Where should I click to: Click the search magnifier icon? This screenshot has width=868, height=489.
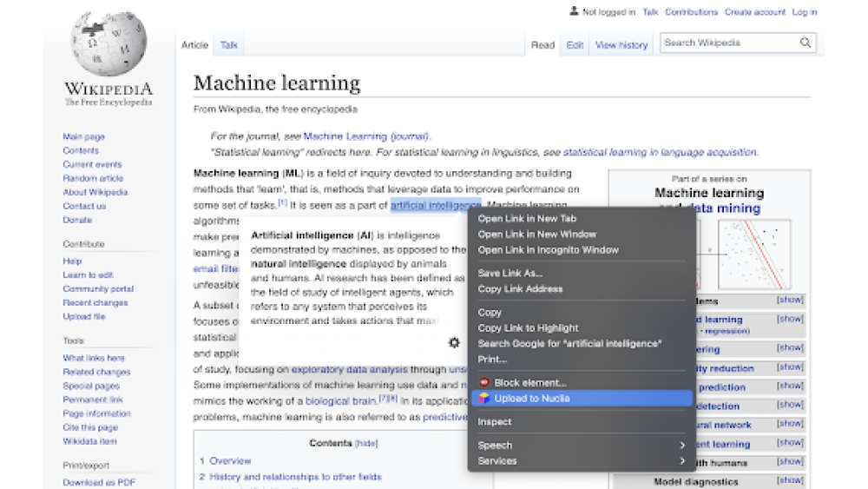click(x=806, y=43)
